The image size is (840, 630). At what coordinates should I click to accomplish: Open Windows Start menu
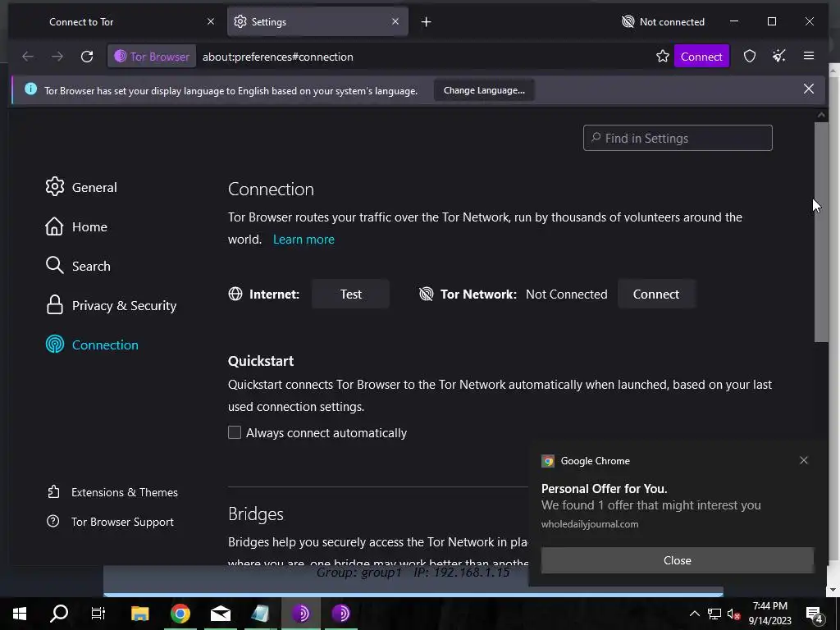pos(20,613)
